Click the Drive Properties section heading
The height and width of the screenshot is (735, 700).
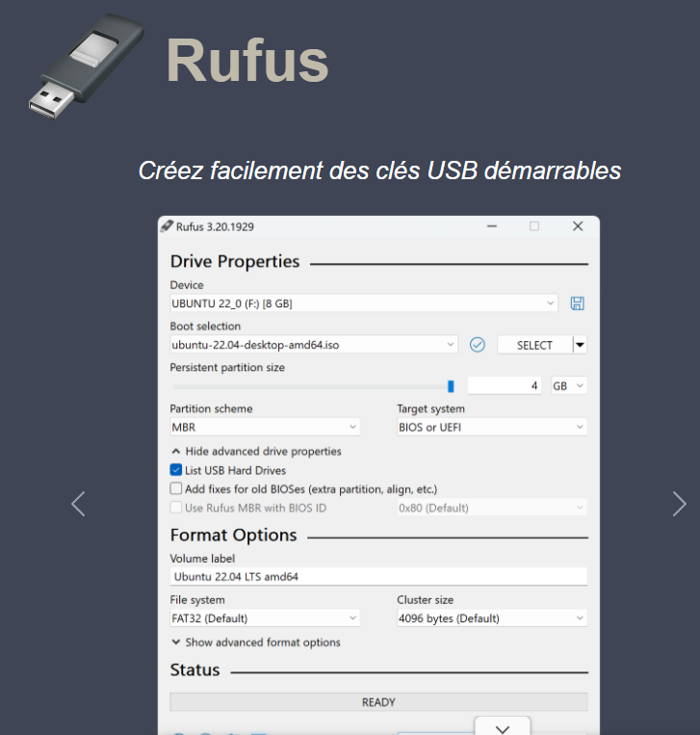[235, 261]
